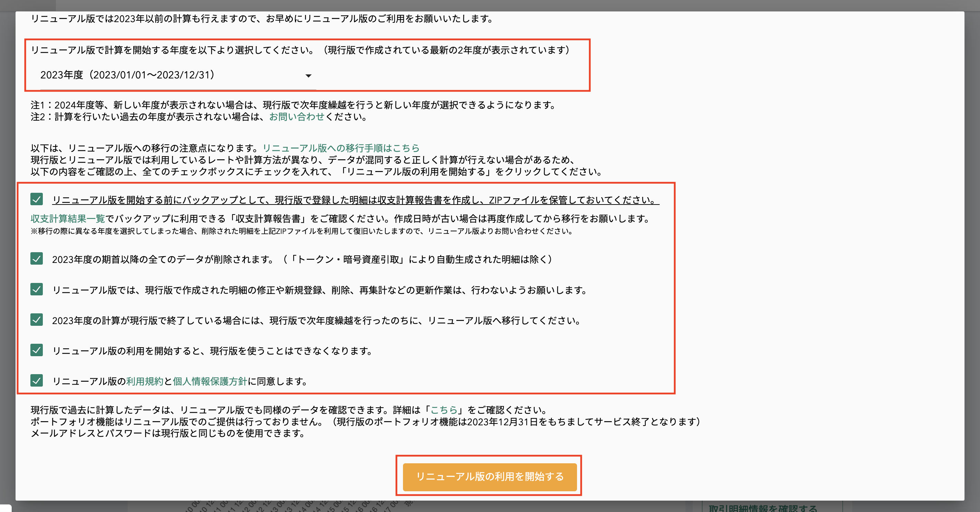Image resolution: width=980 pixels, height=512 pixels.
Task: Click the underlined backup instruction text about ZIPファイル
Action: [356, 200]
